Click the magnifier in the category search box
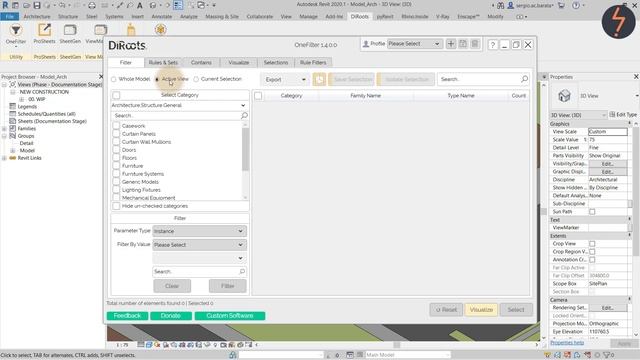This screenshot has width=640, height=360. [x=244, y=116]
